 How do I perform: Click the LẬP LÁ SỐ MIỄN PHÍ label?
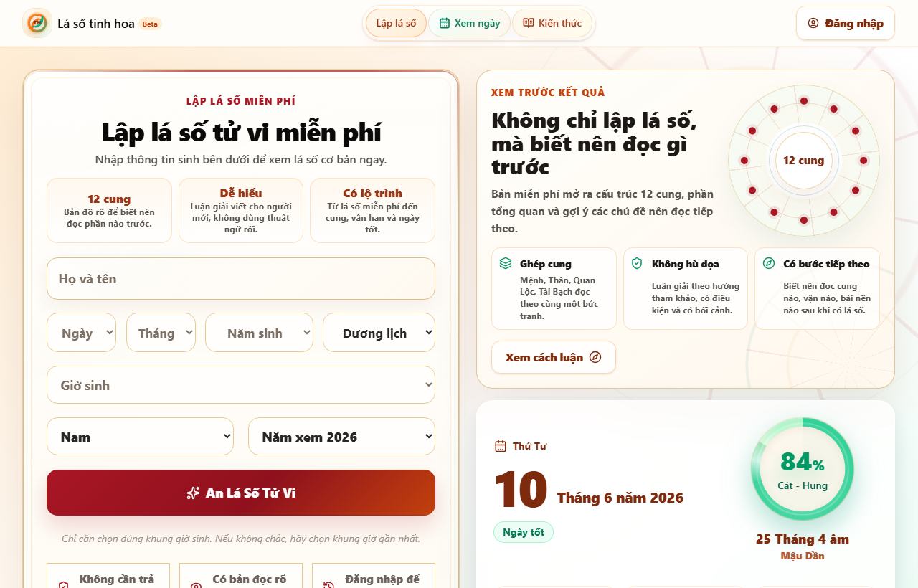coord(241,101)
